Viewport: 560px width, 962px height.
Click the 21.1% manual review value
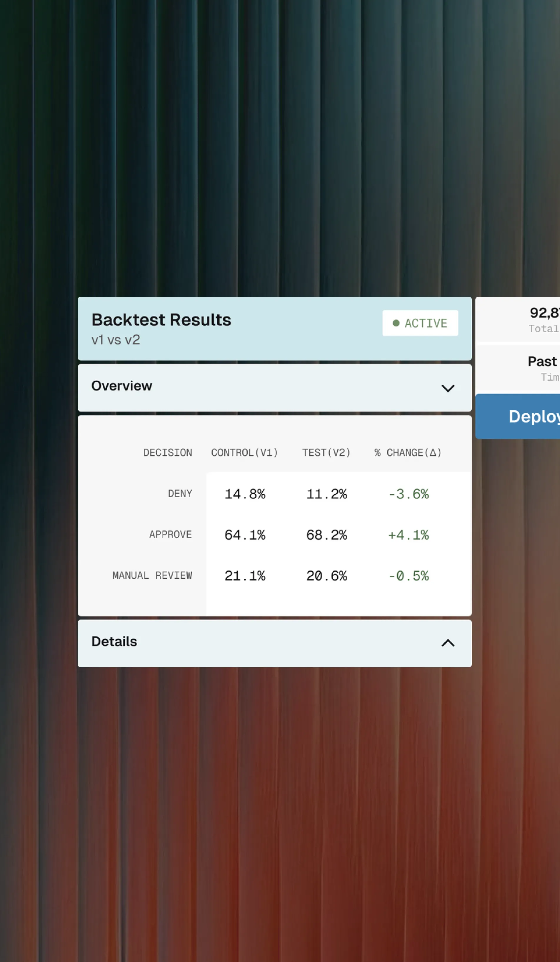click(245, 576)
